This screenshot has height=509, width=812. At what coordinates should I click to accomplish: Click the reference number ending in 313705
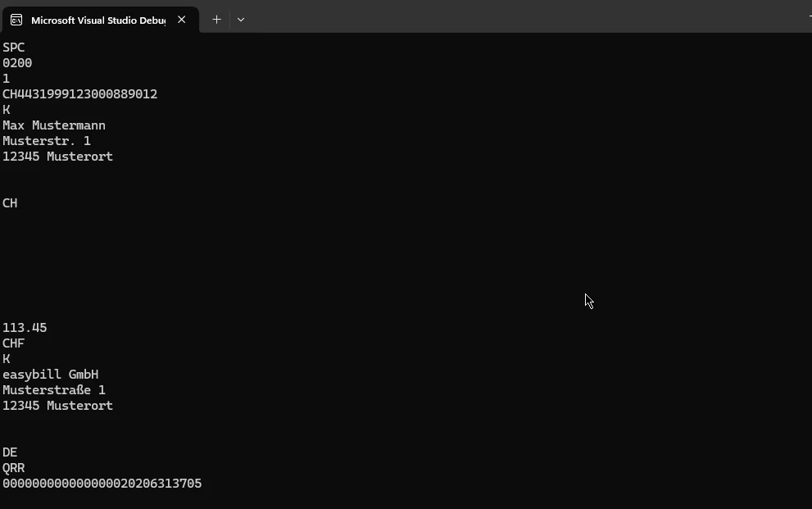pyautogui.click(x=102, y=484)
